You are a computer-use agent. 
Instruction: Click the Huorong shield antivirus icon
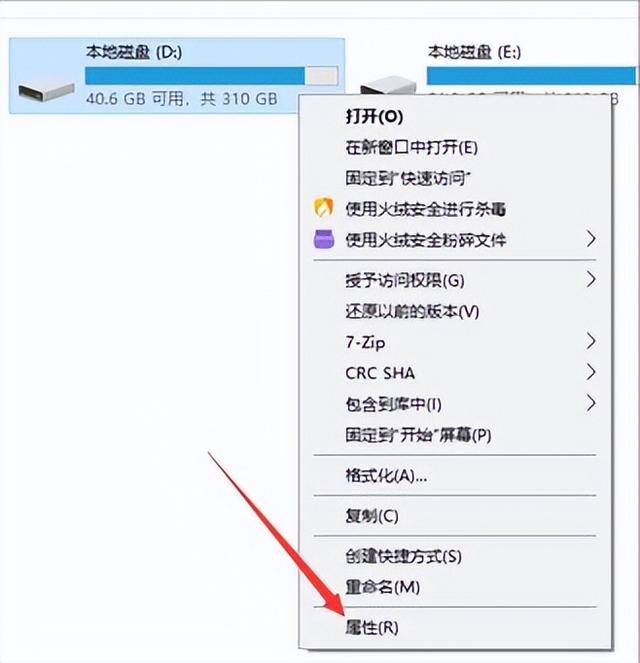click(323, 208)
